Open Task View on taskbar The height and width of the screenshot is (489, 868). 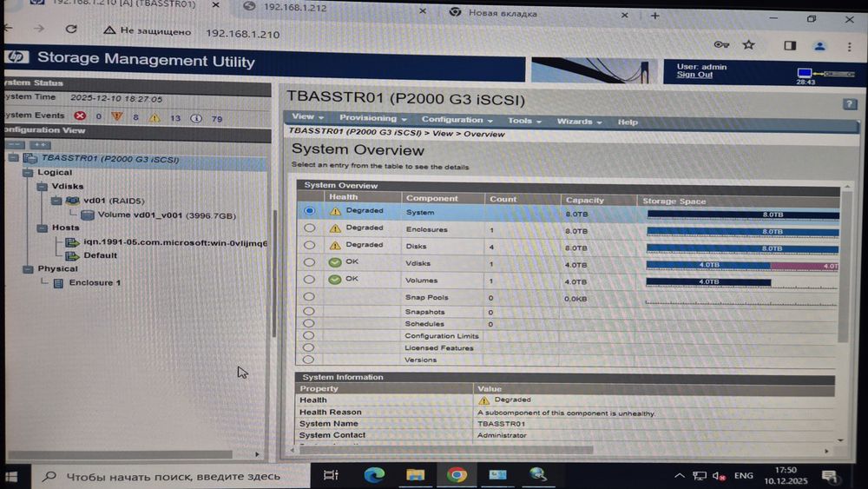click(x=331, y=474)
